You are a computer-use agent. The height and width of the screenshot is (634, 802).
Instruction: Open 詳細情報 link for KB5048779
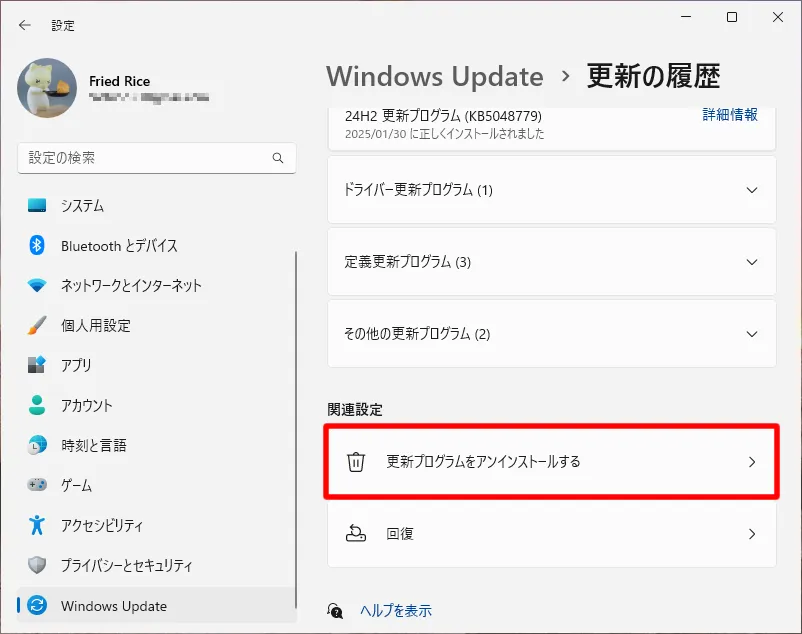[x=730, y=115]
